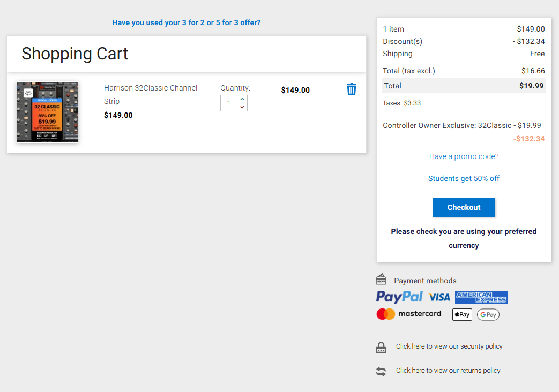Click the blue Checkout button
This screenshot has width=559, height=392.
click(x=464, y=207)
